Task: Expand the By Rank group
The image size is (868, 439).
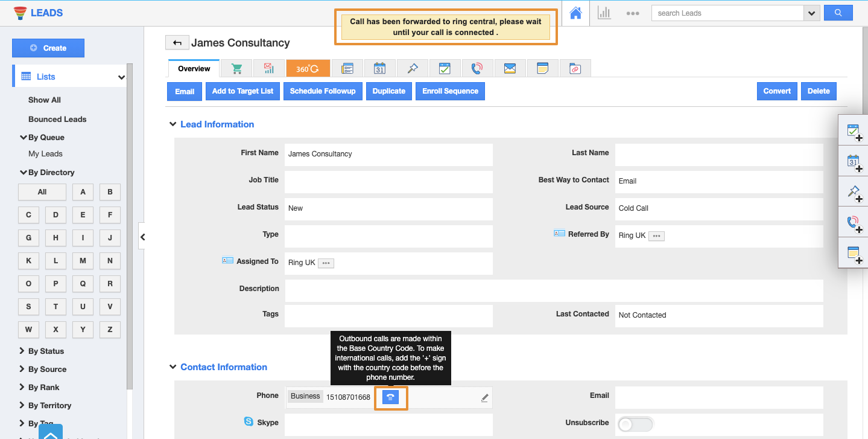Action: (x=22, y=387)
